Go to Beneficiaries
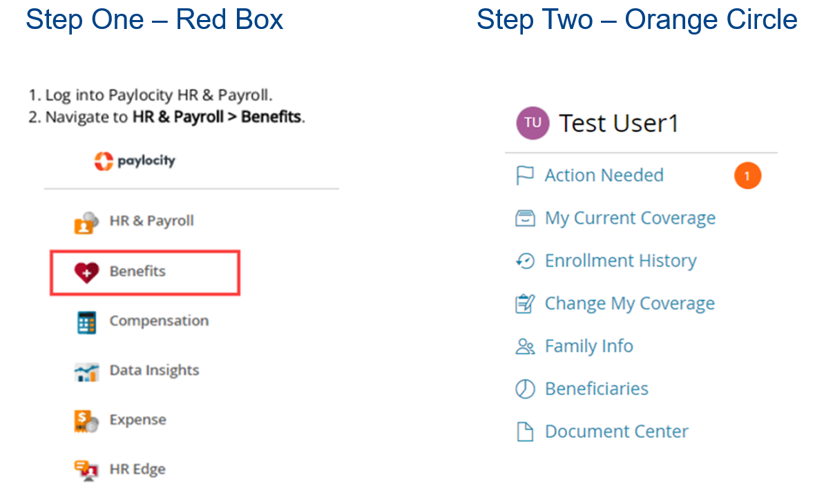 [x=596, y=389]
